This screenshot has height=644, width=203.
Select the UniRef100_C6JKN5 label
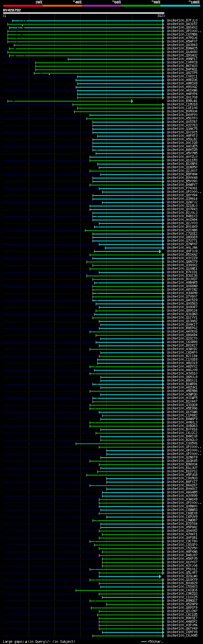coord(182,635)
